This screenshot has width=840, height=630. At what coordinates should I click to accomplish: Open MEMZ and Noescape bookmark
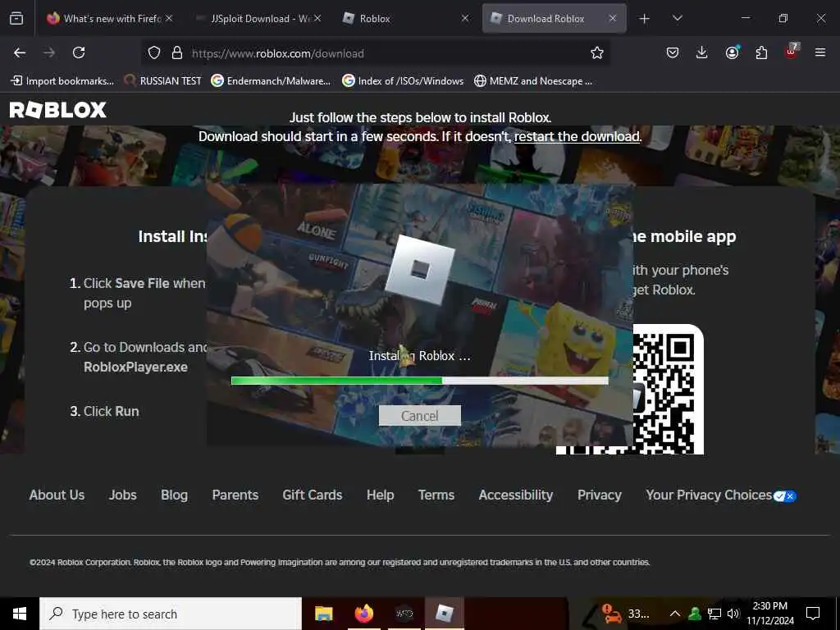[x=533, y=81]
